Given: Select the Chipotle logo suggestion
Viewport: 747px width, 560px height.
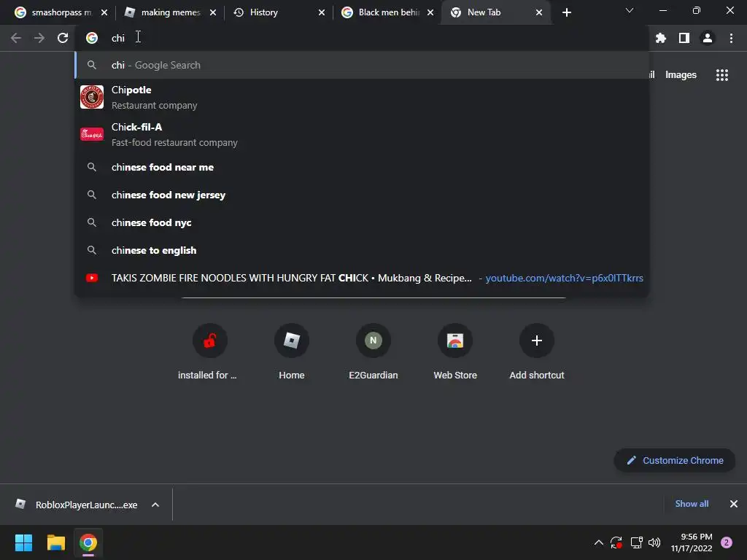Looking at the screenshot, I should point(92,97).
